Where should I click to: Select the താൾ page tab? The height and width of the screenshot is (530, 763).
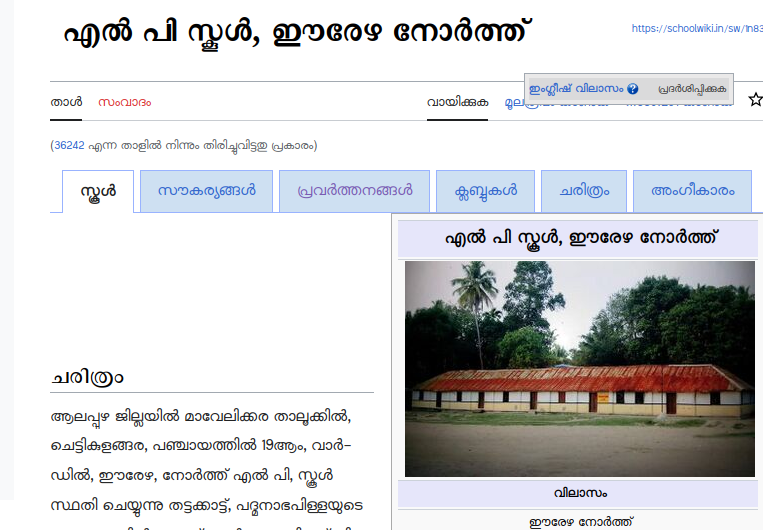(66, 102)
